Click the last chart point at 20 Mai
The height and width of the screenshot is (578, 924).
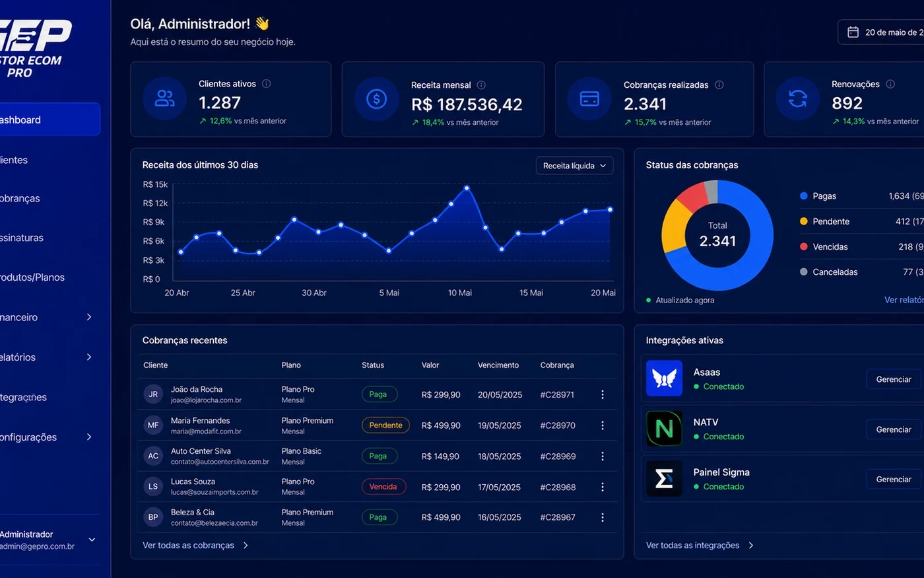coord(610,209)
